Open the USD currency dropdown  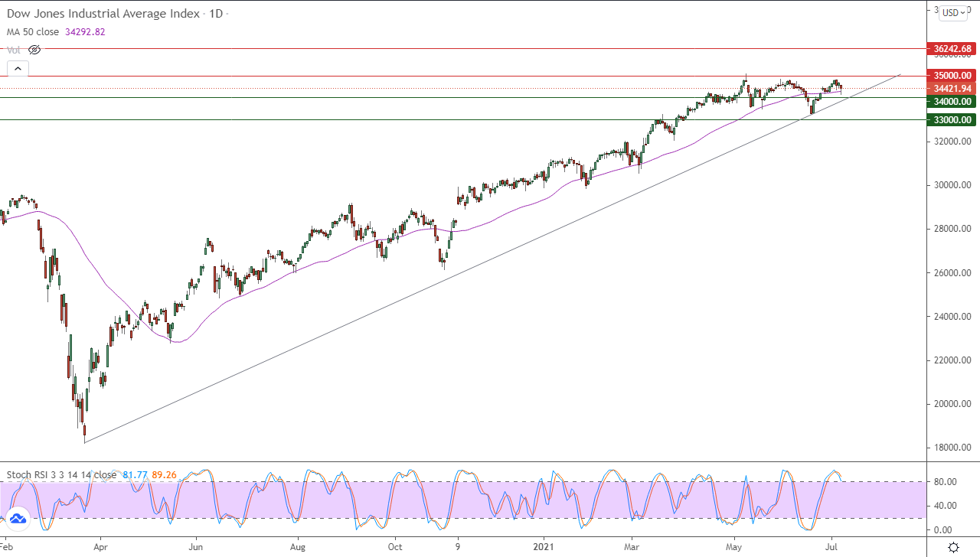click(954, 12)
